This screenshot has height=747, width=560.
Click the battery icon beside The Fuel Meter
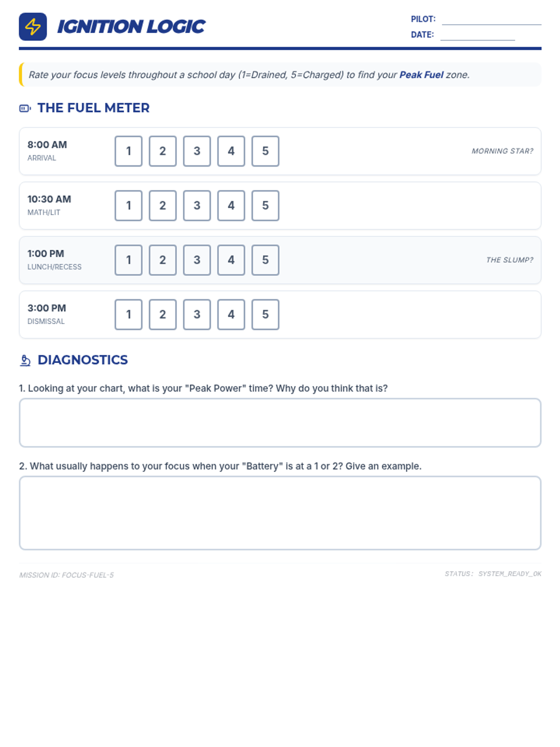pyautogui.click(x=25, y=108)
